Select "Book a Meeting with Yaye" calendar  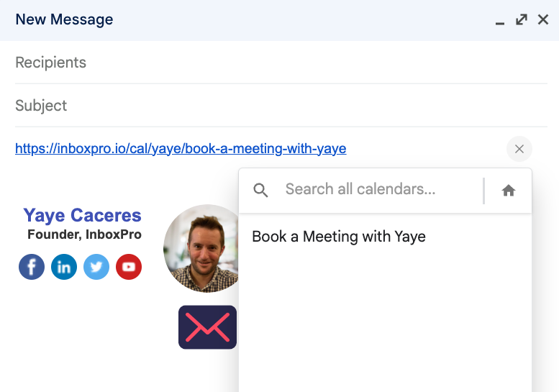(339, 237)
